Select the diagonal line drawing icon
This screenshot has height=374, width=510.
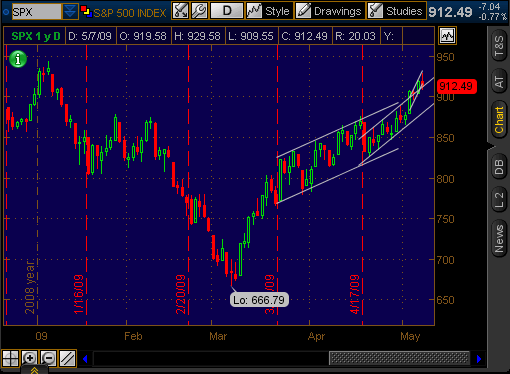pos(68,358)
